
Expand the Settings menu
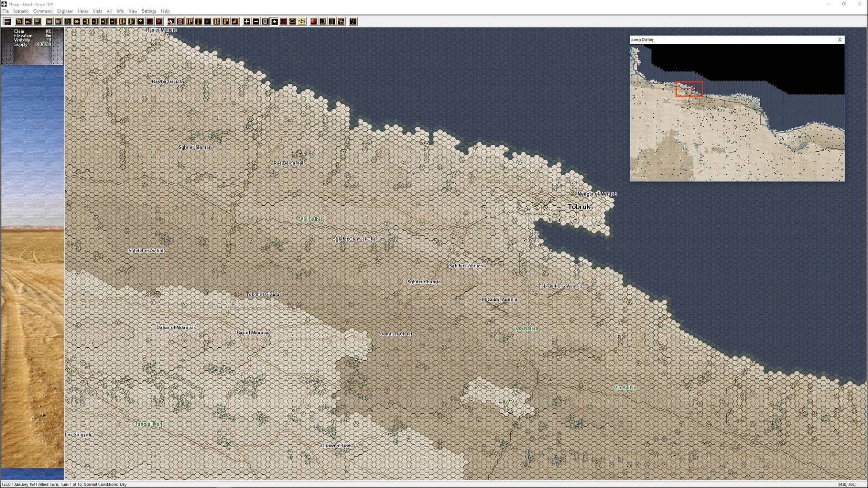[149, 11]
